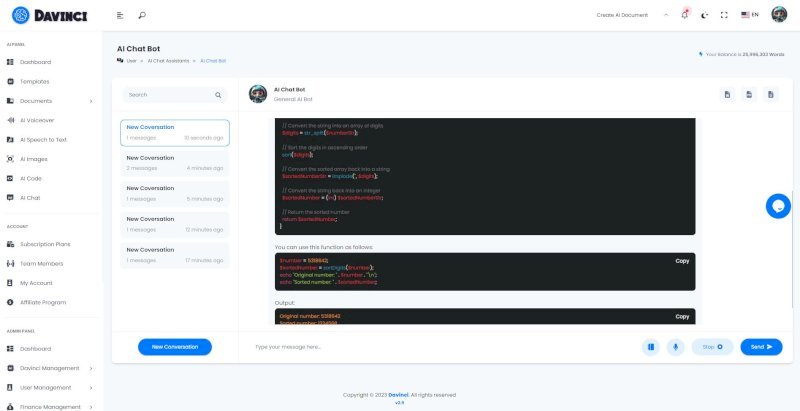Image resolution: width=800 pixels, height=411 pixels.
Task: Open the EN language selector
Action: pos(749,15)
